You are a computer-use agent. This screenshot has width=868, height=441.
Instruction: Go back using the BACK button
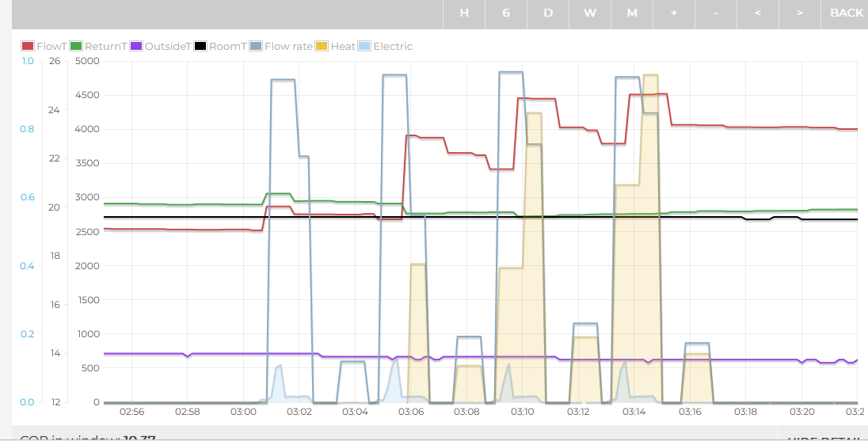point(847,13)
